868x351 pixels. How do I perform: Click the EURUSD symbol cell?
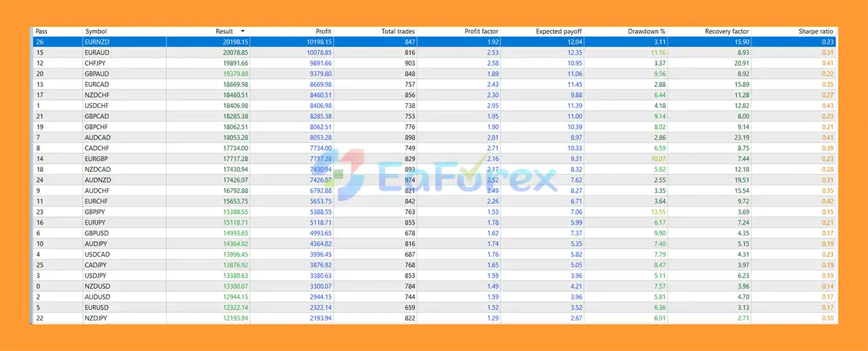[x=96, y=308]
